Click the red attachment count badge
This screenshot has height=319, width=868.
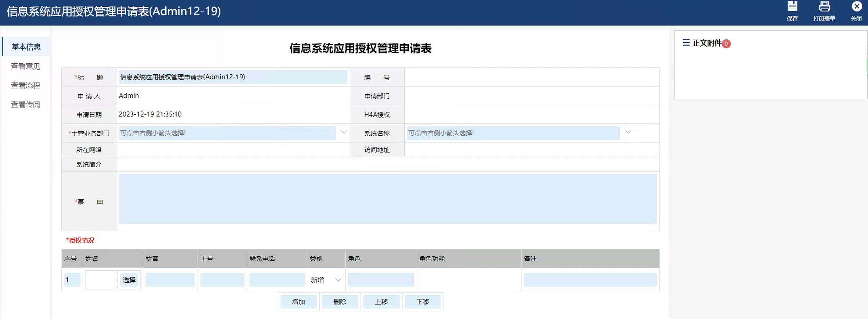click(x=726, y=44)
